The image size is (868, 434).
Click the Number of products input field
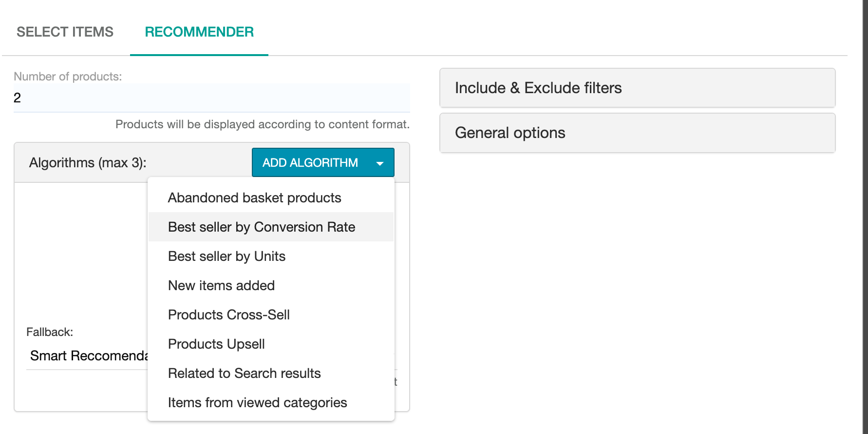pyautogui.click(x=211, y=98)
